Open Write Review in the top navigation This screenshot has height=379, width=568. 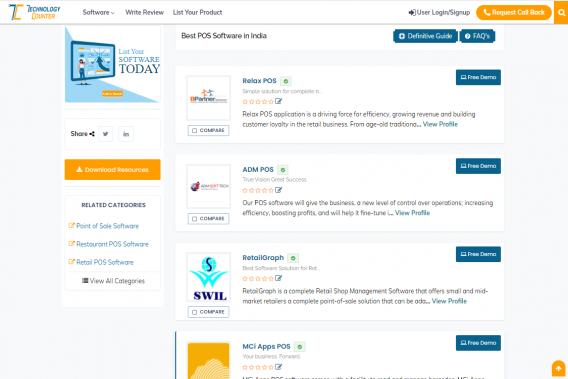click(145, 12)
